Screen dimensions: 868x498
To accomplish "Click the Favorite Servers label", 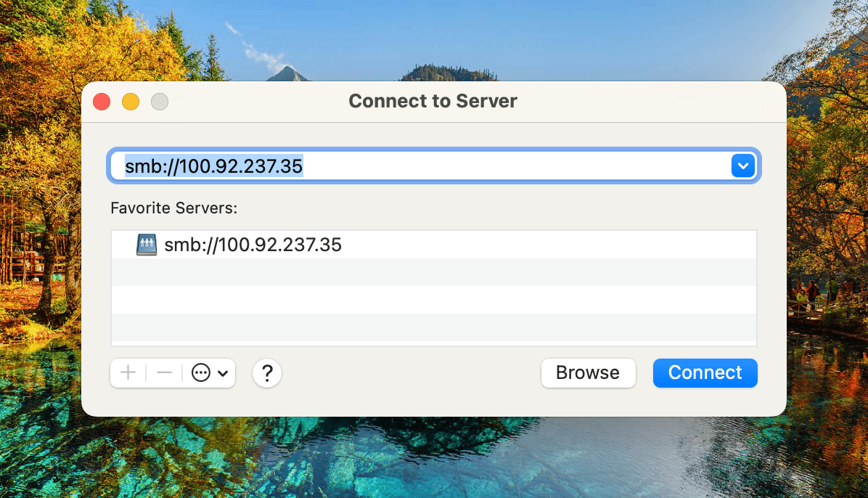I will point(174,208).
